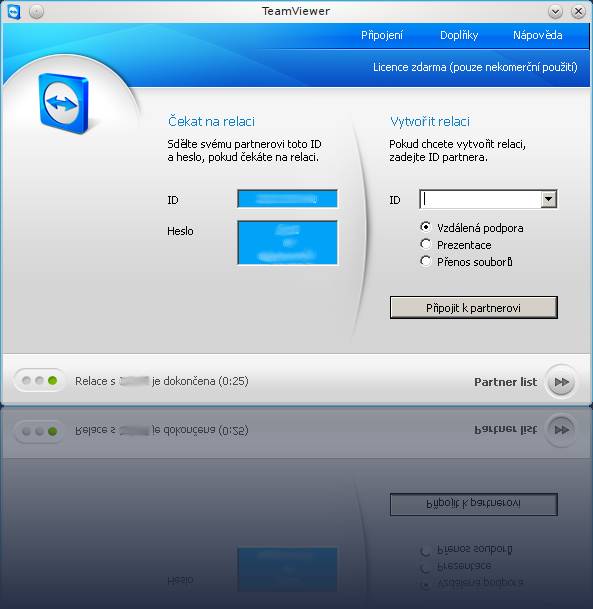Open Partner list with the double-arrow button

[x=561, y=382]
